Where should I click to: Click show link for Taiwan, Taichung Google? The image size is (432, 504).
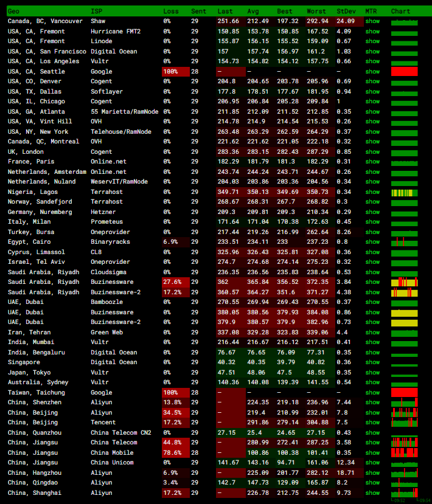(372, 393)
